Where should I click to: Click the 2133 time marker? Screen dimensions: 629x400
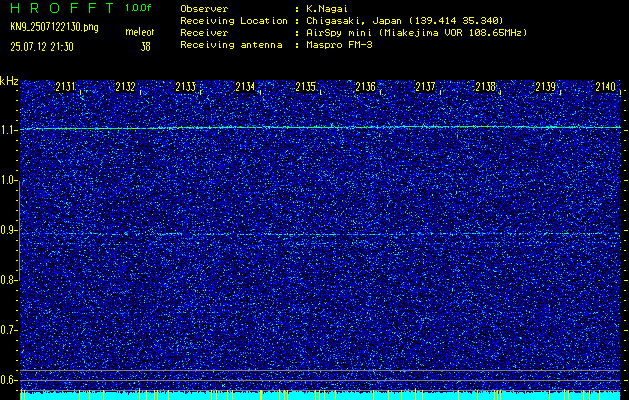(x=185, y=87)
